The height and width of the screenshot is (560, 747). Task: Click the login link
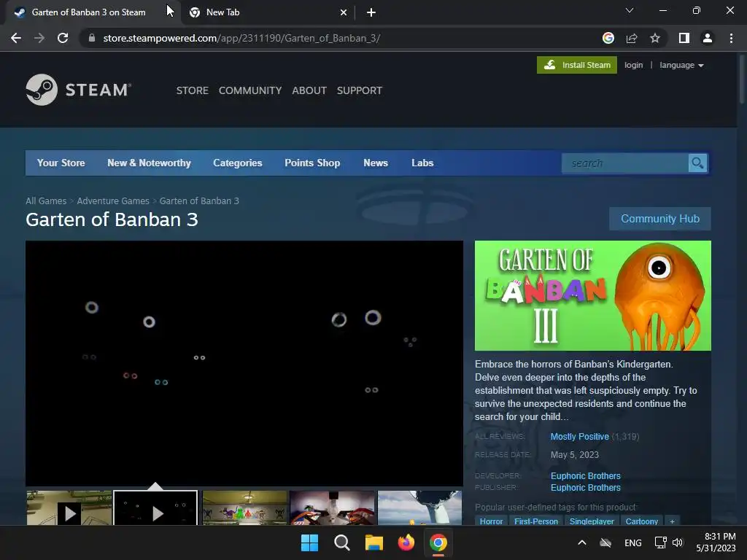tap(634, 65)
